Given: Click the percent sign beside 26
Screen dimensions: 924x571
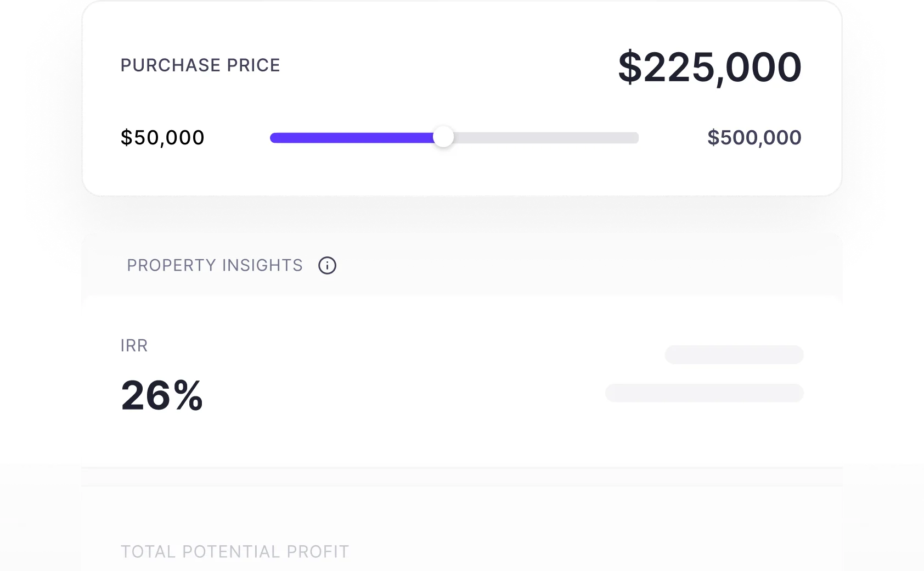Looking at the screenshot, I should 188,395.
